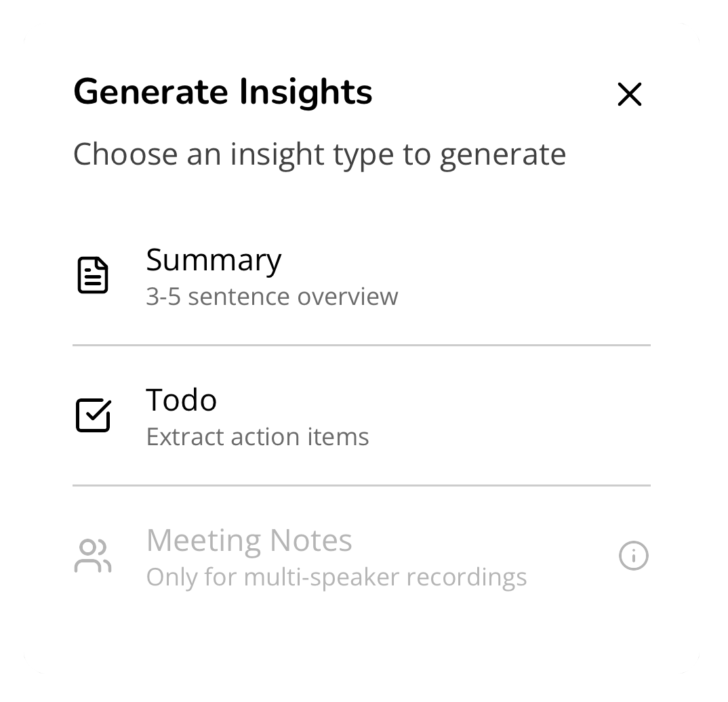Click the Todo label text
This screenshot has height=702, width=728.
[x=181, y=400]
